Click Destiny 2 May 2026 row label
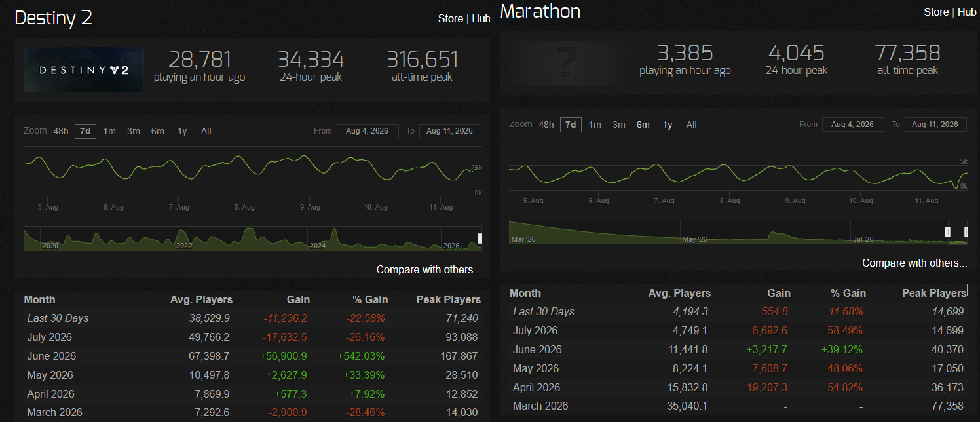Screen dimensions: 980x422 50,375
